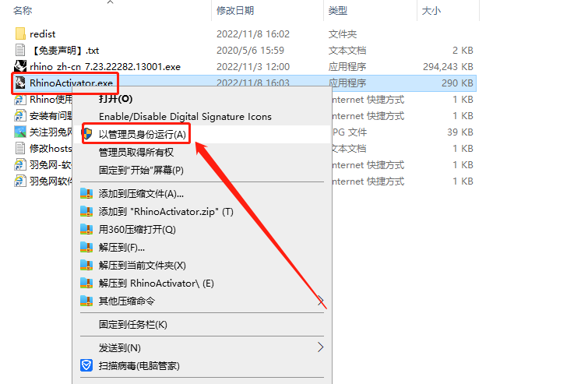Click the 羽兔网软件 shortcut icon
Screen dimensions: 588x384
[x=20, y=181]
